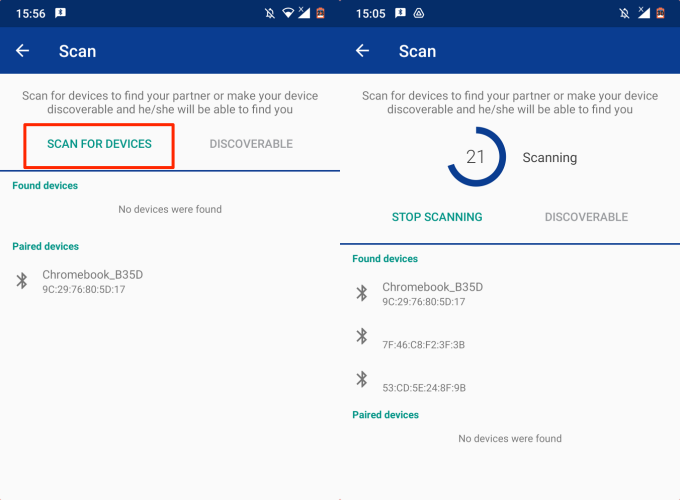Tap the battery icon in left status bar
Screen dimensions: 680x500
[x=320, y=13]
